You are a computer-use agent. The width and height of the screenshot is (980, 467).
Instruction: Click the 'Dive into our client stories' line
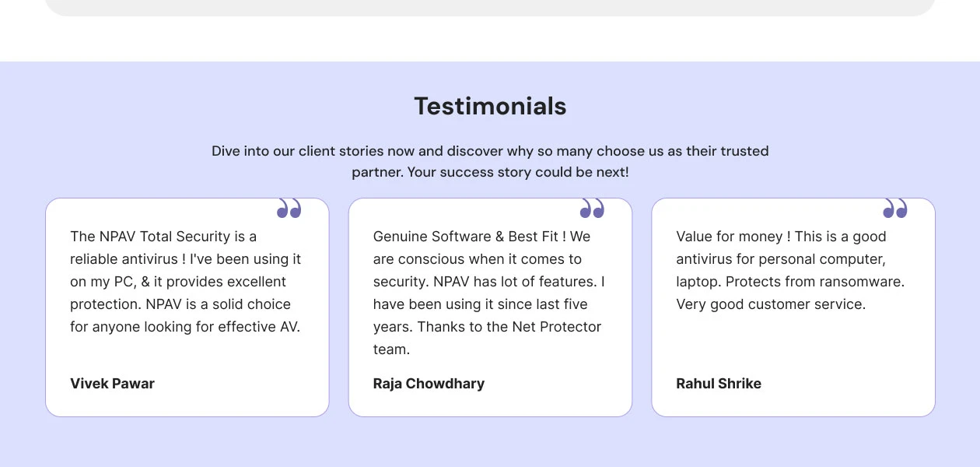[490, 151]
